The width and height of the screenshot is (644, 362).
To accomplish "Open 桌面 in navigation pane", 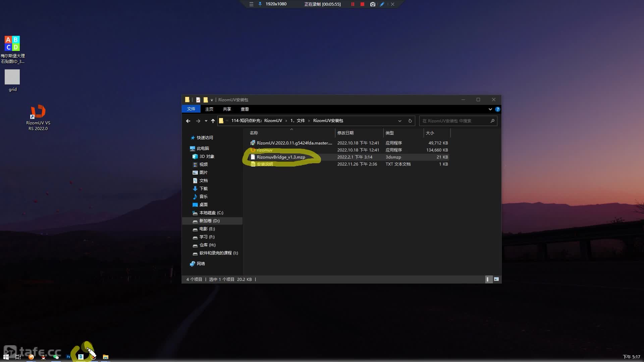I will click(x=200, y=205).
